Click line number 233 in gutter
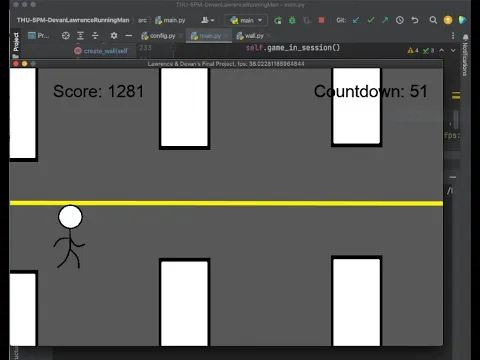This screenshot has width=480, height=360. pos(145,48)
